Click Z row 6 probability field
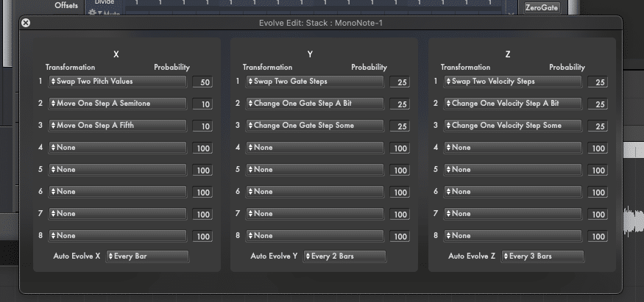Image resolution: width=644 pixels, height=302 pixels. (x=598, y=193)
